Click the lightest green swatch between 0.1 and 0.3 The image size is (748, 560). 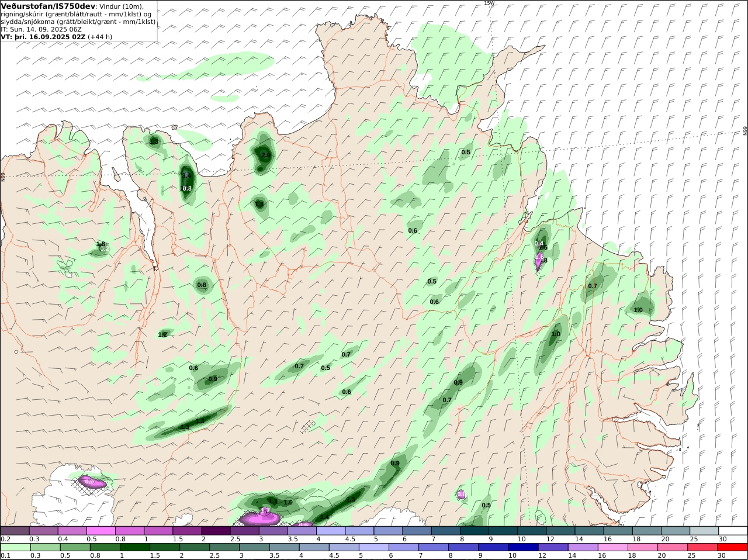(x=15, y=547)
